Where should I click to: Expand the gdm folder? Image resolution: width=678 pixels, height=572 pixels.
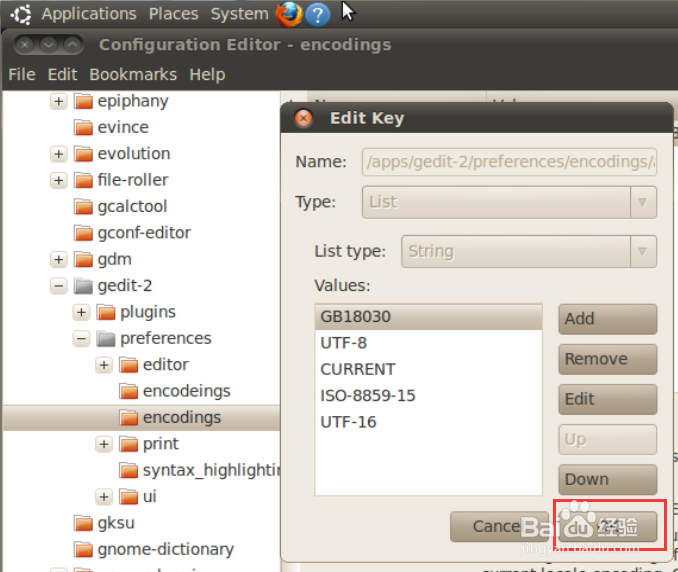pyautogui.click(x=58, y=259)
